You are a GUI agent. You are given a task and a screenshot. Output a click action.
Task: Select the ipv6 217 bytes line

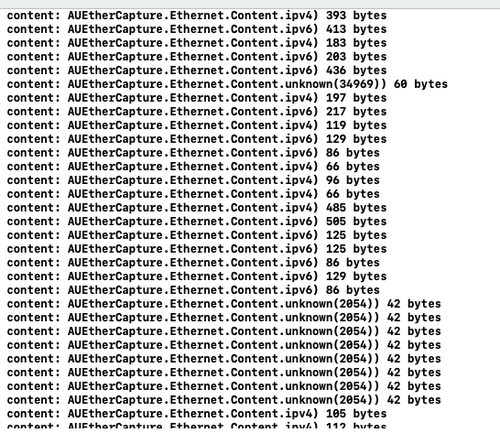197,111
